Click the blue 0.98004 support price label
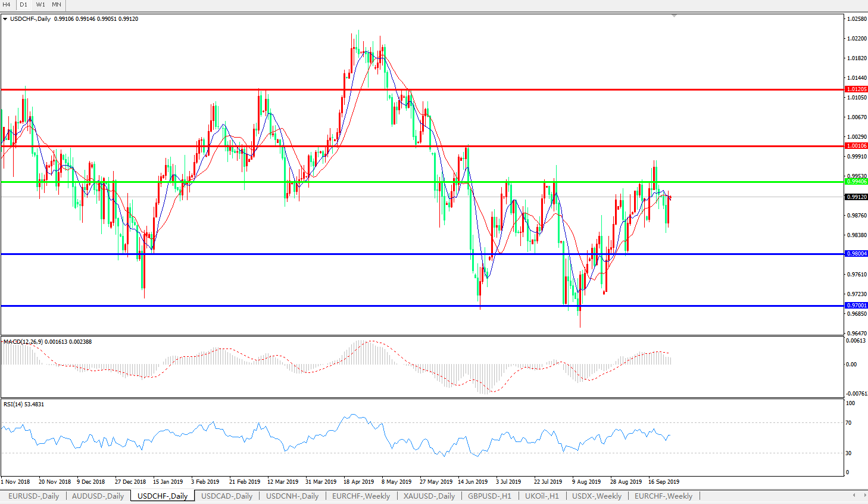 [856, 254]
